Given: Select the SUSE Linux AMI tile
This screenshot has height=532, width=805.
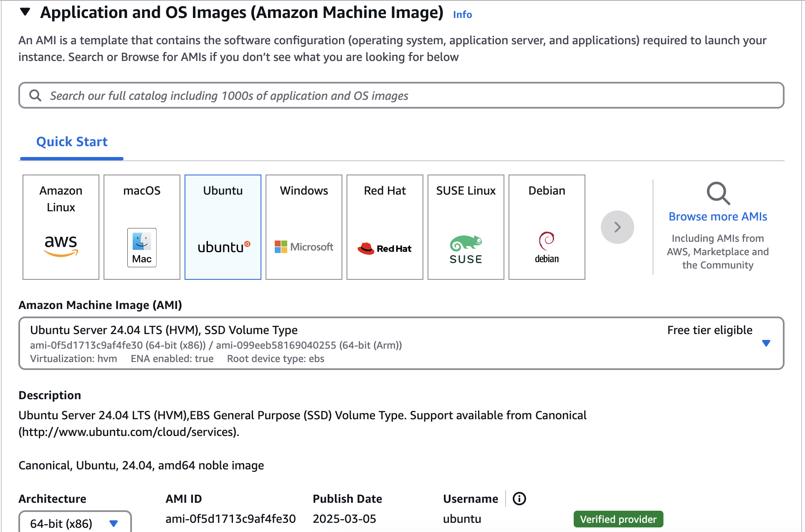Looking at the screenshot, I should pos(466,227).
